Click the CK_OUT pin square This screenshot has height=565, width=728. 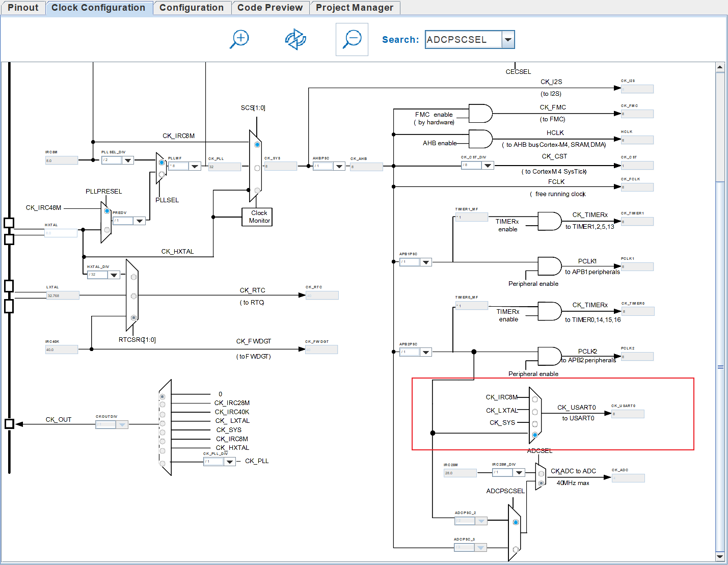[9, 423]
